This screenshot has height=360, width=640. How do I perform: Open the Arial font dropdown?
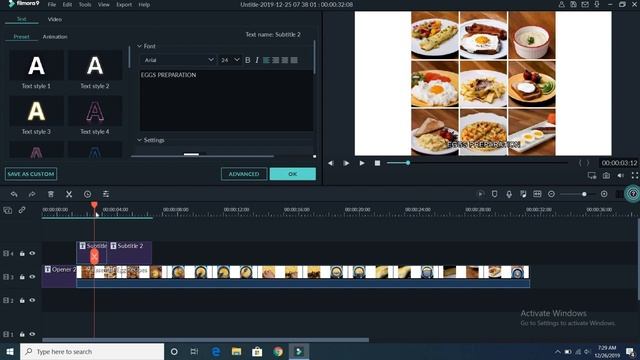pos(178,60)
